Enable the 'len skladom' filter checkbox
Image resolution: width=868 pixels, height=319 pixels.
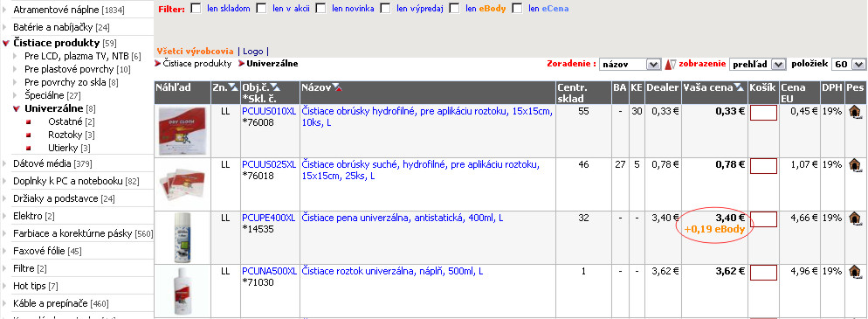[196, 9]
